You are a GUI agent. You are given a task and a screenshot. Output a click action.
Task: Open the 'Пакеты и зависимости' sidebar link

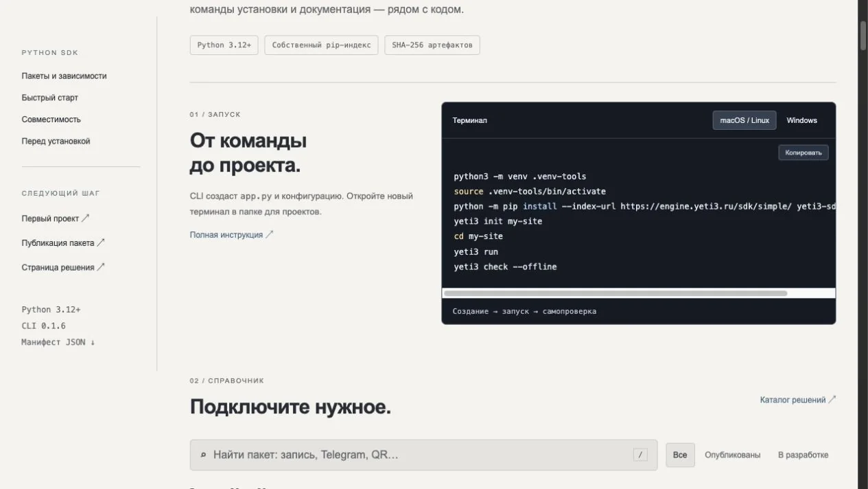(x=64, y=76)
